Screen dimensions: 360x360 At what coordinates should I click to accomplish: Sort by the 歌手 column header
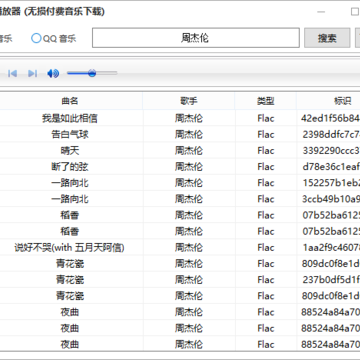pos(189,101)
